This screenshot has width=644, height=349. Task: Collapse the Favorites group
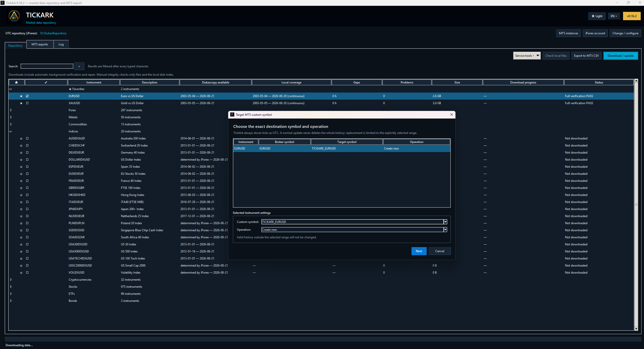11,89
